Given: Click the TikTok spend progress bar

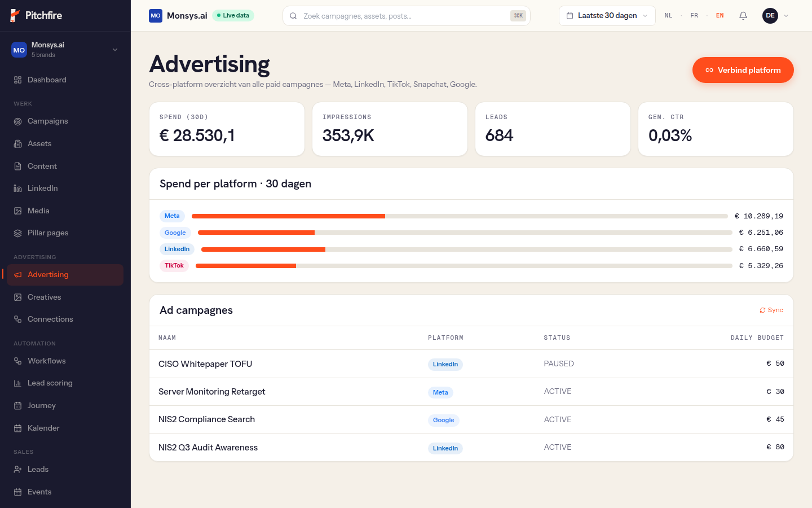Looking at the screenshot, I should 464,266.
